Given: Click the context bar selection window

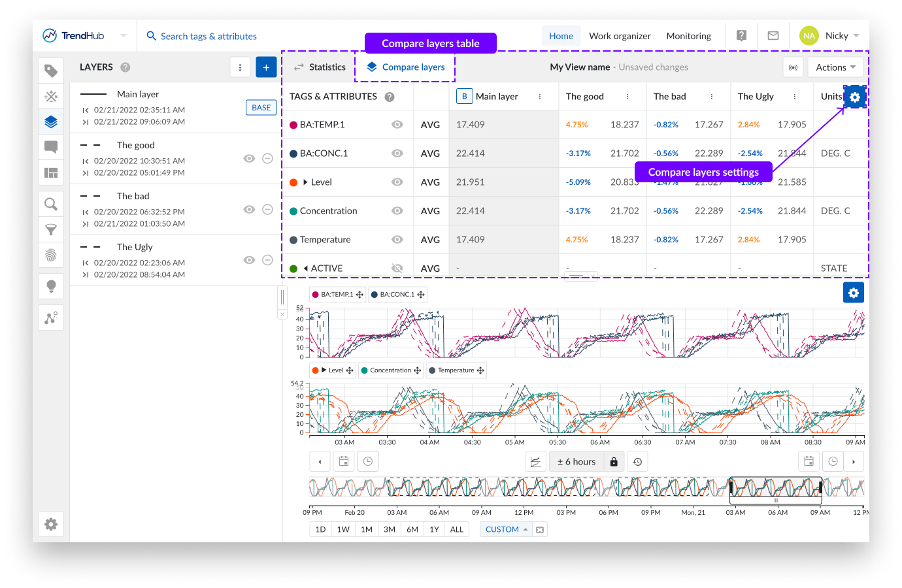Looking at the screenshot, I should [775, 487].
